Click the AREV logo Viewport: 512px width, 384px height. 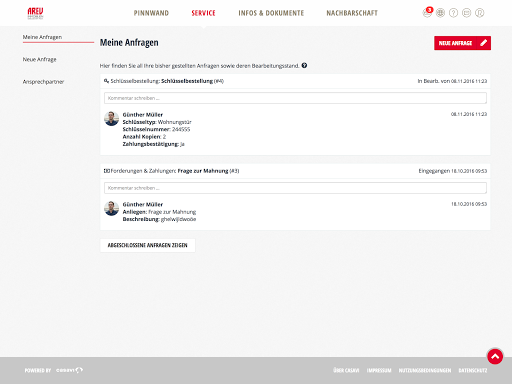pyautogui.click(x=35, y=13)
